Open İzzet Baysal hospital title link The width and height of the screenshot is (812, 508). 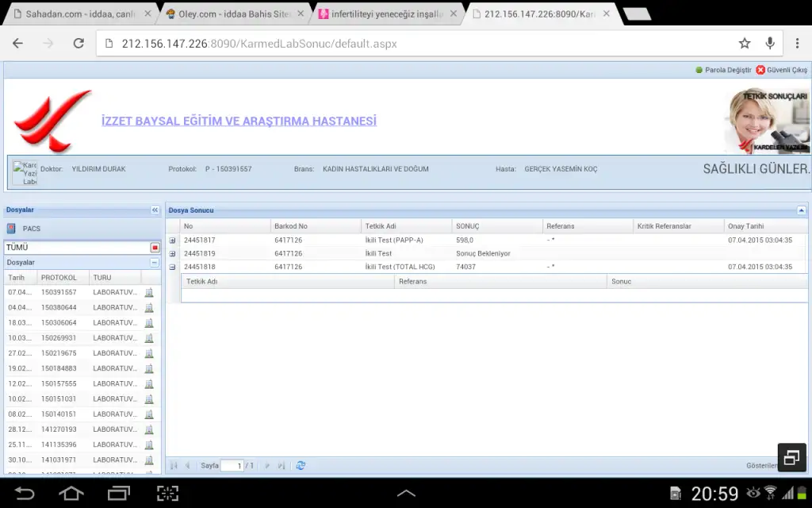coord(239,121)
